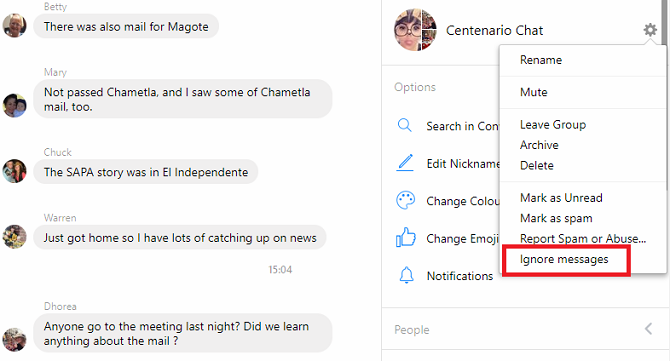This screenshot has width=670, height=361.
Task: Click Dhorea's message about the meeting
Action: 183,333
